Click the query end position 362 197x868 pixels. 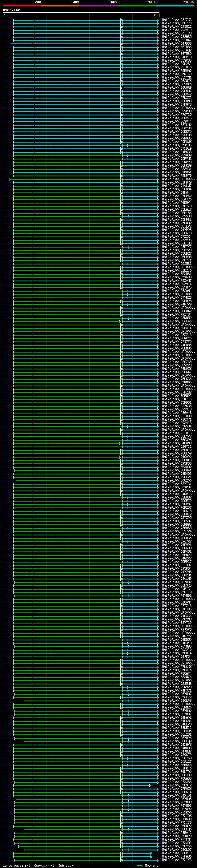pos(155,15)
